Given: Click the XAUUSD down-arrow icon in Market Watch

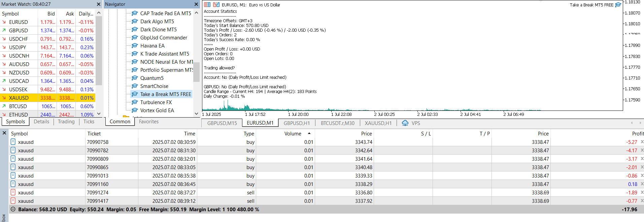Looking at the screenshot, I should tap(4, 98).
